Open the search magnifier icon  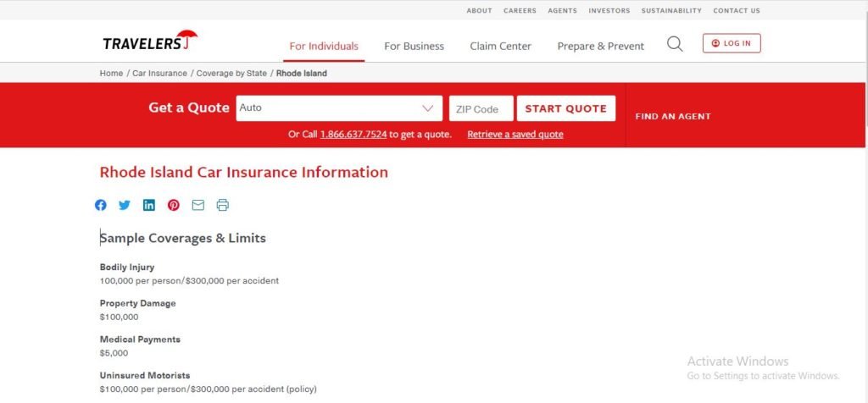tap(674, 44)
